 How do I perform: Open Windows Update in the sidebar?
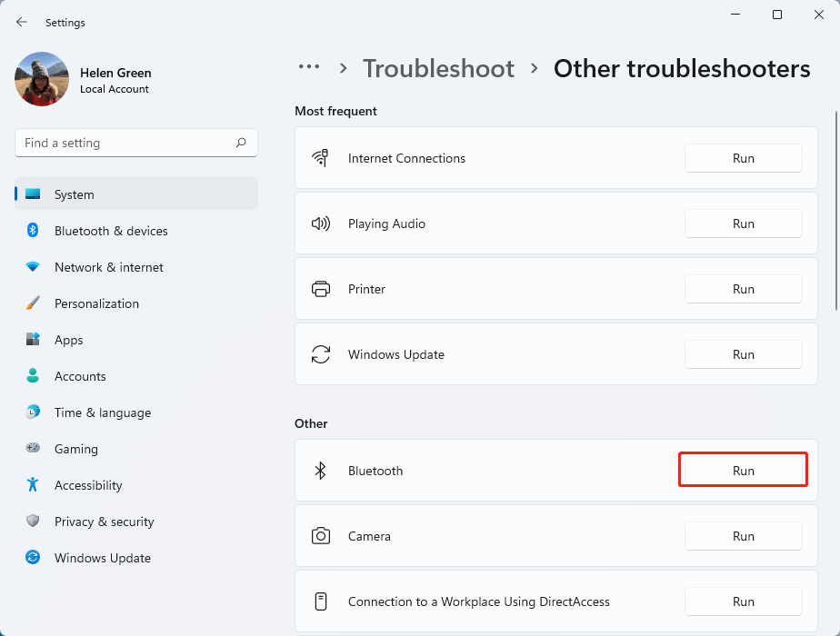click(136, 558)
